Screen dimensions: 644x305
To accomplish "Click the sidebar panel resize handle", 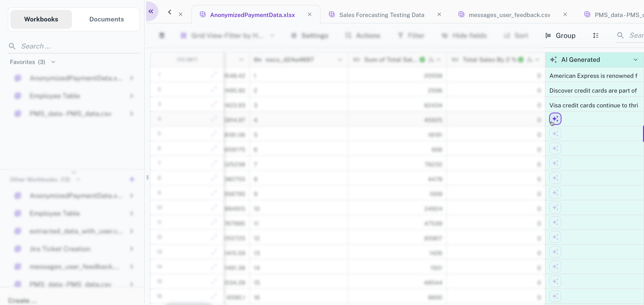I will coord(148,177).
